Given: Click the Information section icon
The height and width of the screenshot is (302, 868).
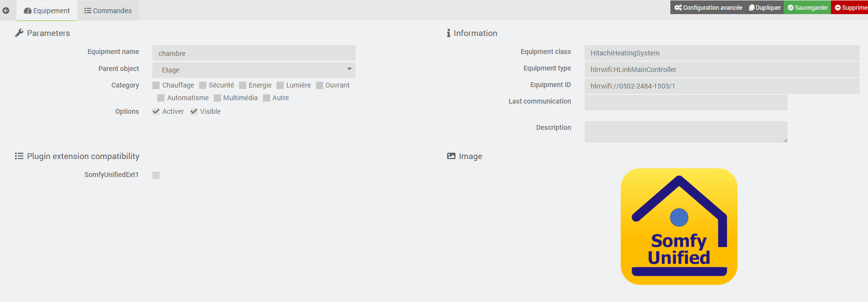Looking at the screenshot, I should (448, 33).
